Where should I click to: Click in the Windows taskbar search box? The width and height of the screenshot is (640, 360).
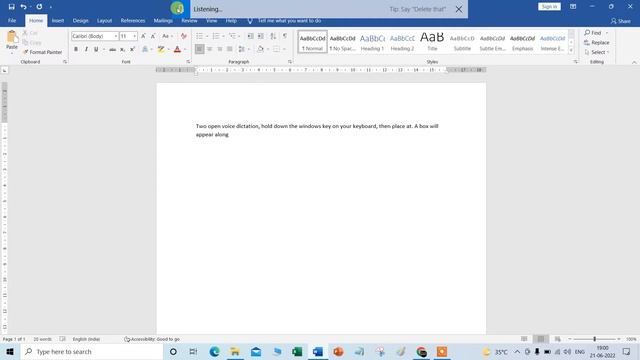pyautogui.click(x=92, y=351)
